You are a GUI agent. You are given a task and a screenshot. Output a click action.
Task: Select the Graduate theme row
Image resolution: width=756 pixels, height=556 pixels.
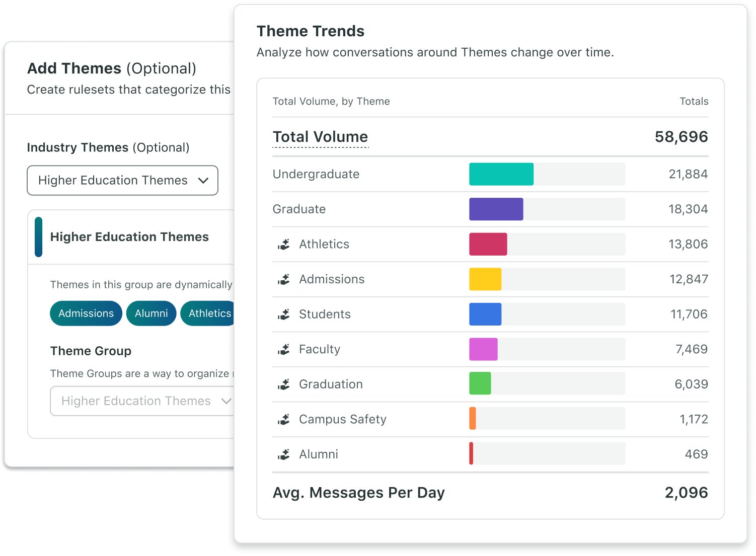(x=490, y=209)
